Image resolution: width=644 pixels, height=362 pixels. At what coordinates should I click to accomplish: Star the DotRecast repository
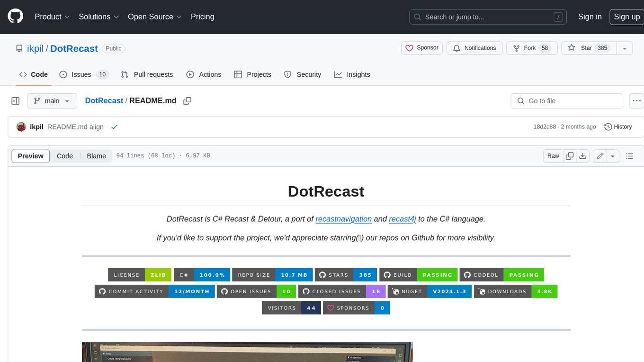pyautogui.click(x=589, y=48)
